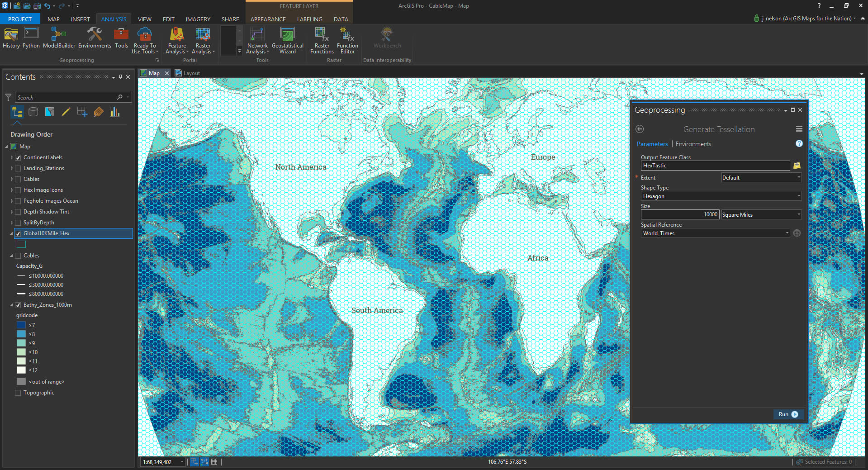Expand the Depth Shadow Tint layer

(12, 212)
